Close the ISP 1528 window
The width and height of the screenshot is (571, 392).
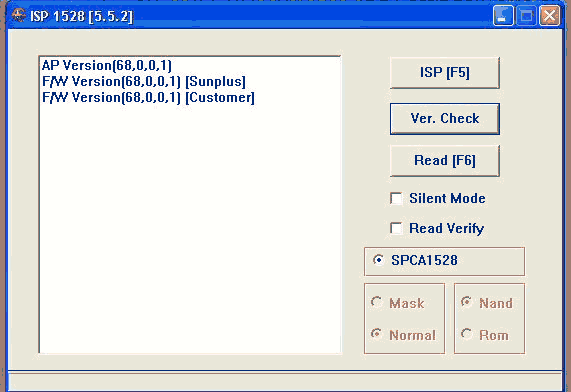(550, 16)
